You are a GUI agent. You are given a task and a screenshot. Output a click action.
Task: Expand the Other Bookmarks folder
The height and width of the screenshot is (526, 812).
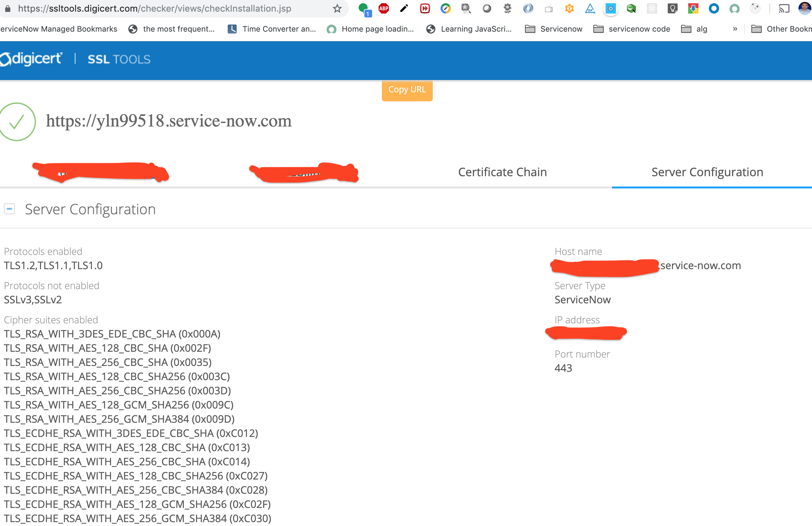click(781, 29)
